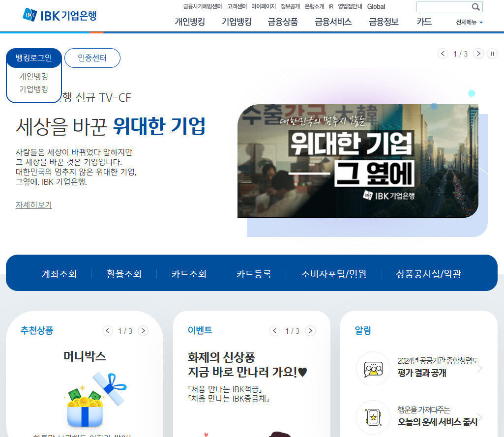Go to 금융사기예방센터

coord(203,6)
